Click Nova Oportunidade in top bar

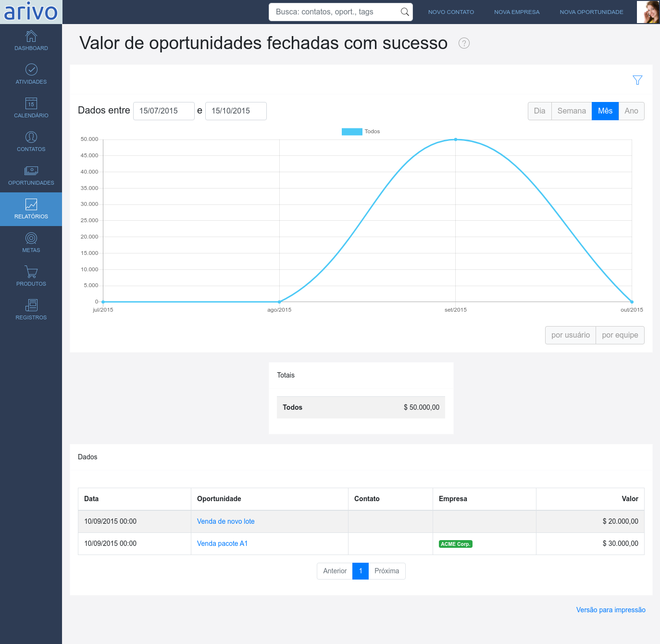[591, 12]
